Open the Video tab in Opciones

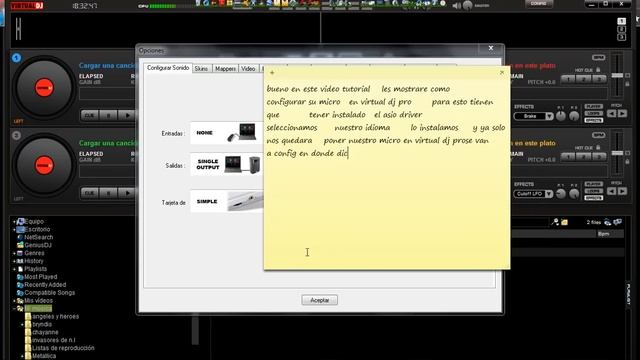pos(248,69)
